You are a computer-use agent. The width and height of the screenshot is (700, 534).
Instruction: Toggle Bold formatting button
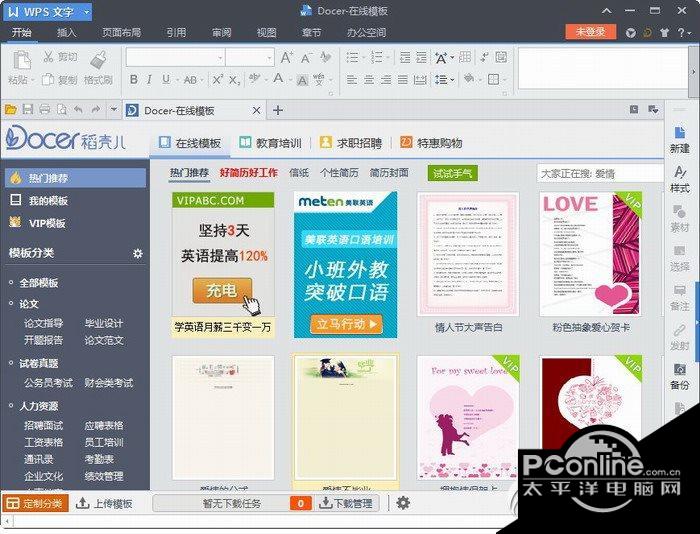coord(133,80)
